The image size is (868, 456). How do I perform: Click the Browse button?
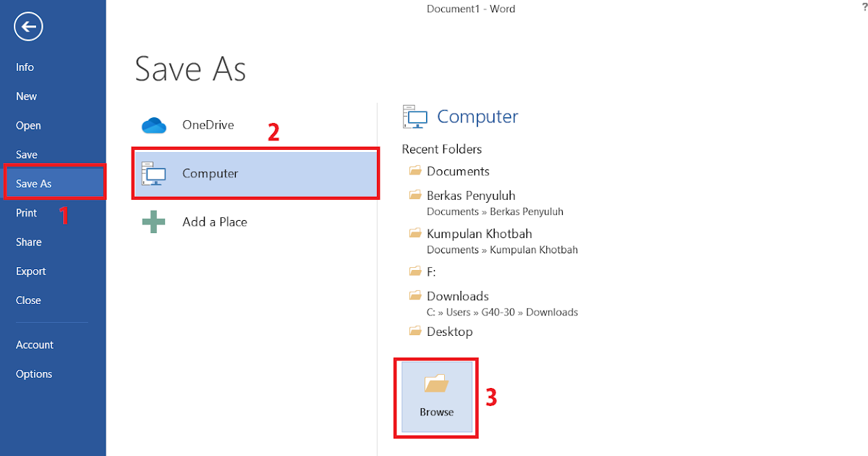[x=436, y=397]
